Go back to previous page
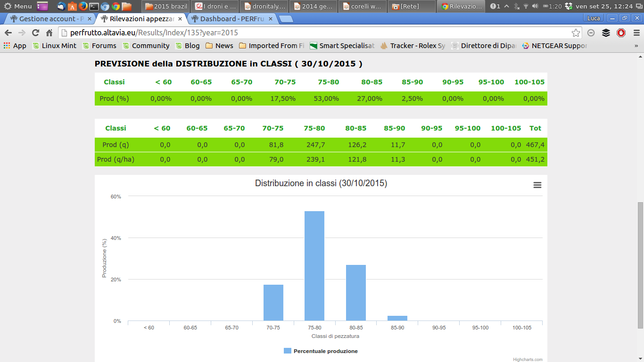This screenshot has height=362, width=644. [x=8, y=33]
